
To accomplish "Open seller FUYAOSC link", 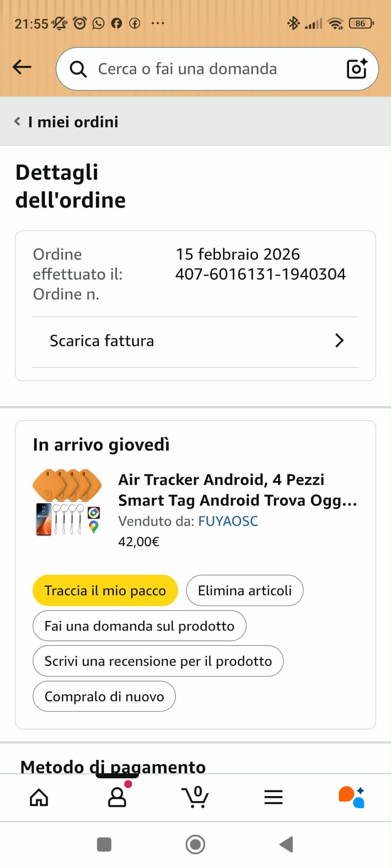I will coord(228,521).
